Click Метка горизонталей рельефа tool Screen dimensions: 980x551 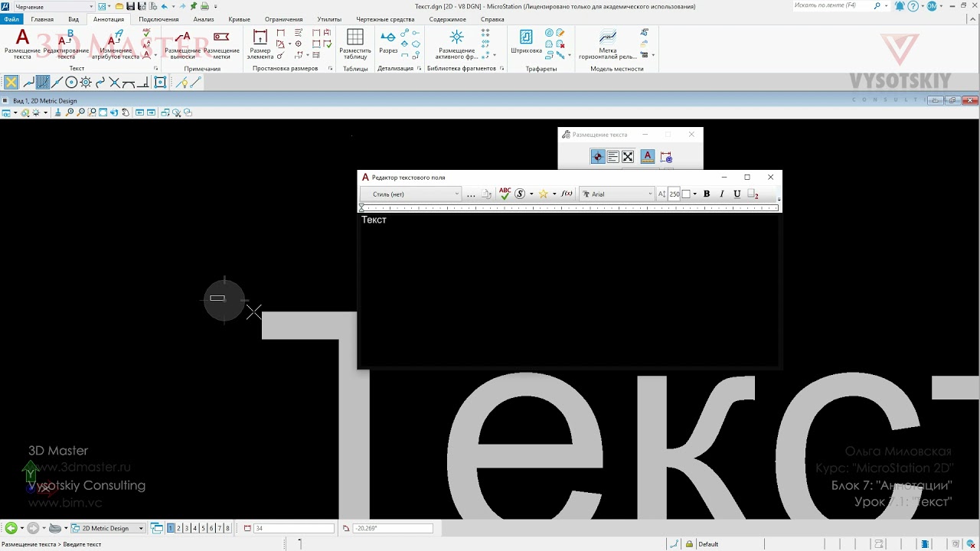click(607, 44)
